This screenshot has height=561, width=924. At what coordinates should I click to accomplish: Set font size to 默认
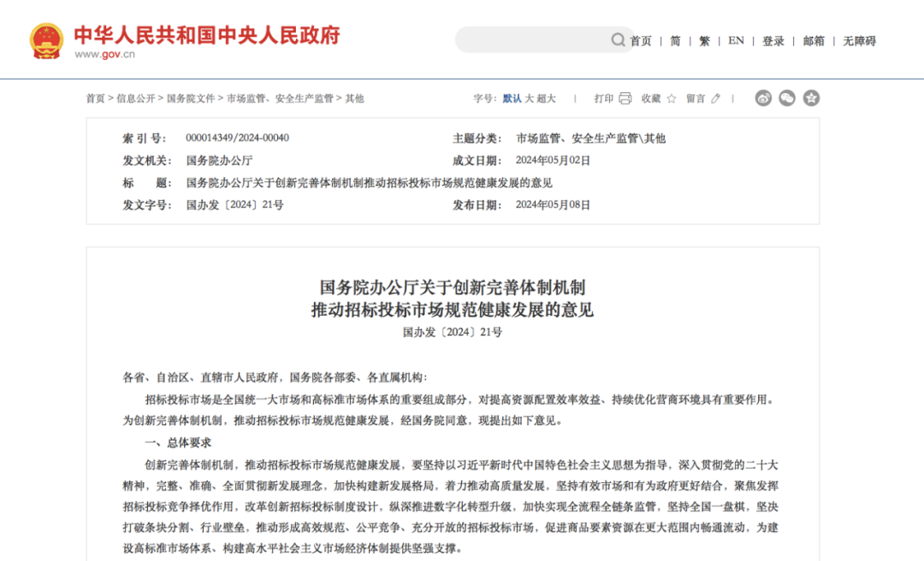512,98
